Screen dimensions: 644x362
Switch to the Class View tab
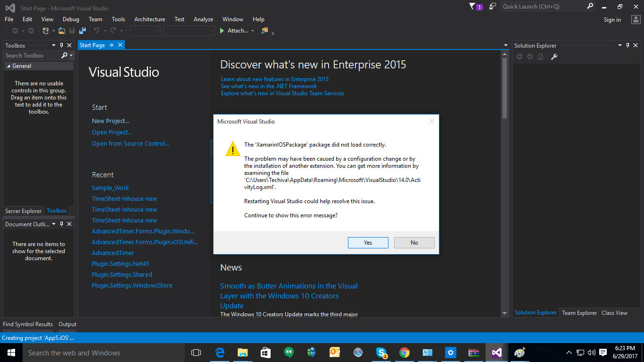click(614, 313)
